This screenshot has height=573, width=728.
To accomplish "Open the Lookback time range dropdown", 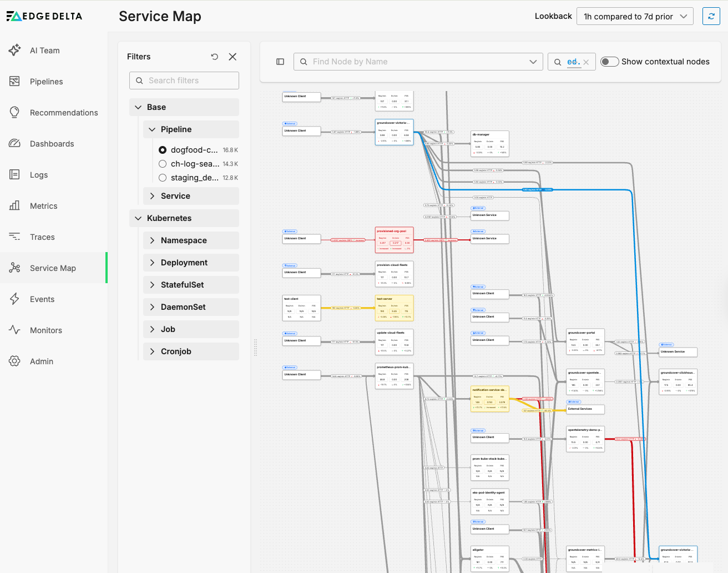I will pos(635,17).
